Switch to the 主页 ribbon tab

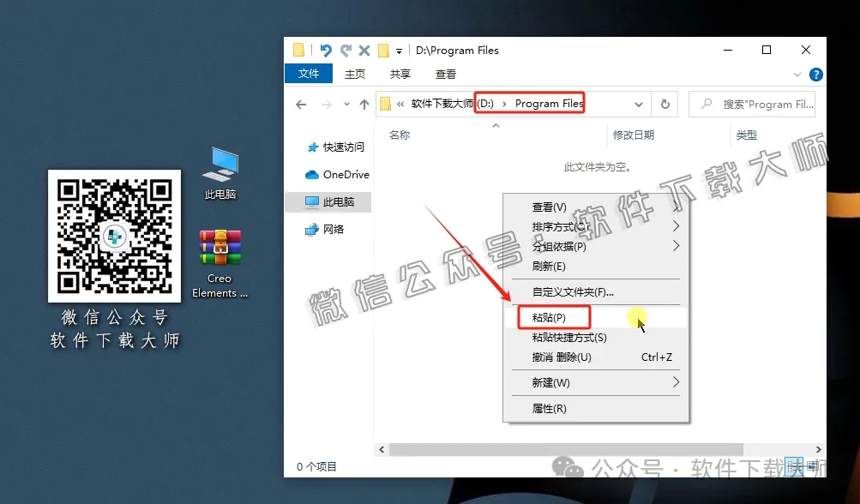(x=355, y=74)
